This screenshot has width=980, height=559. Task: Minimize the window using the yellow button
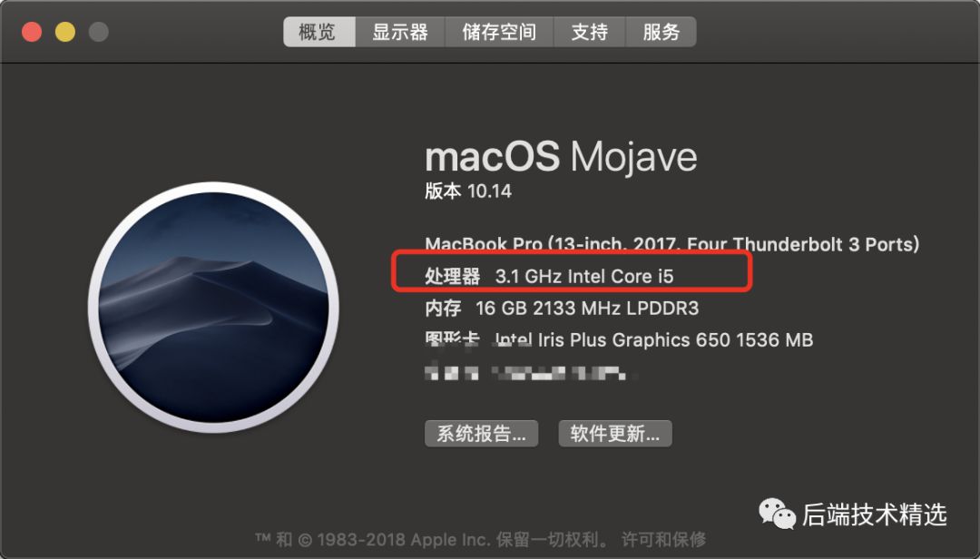tap(65, 32)
